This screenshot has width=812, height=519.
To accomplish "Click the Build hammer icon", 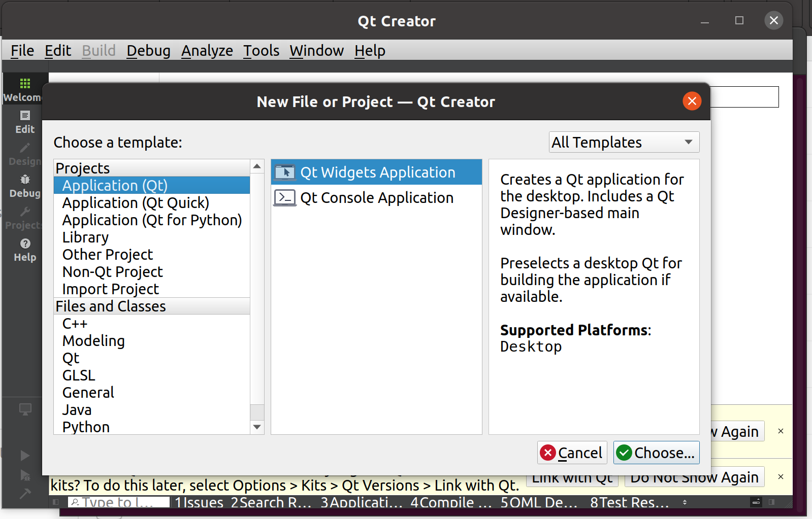I will click(x=25, y=493).
